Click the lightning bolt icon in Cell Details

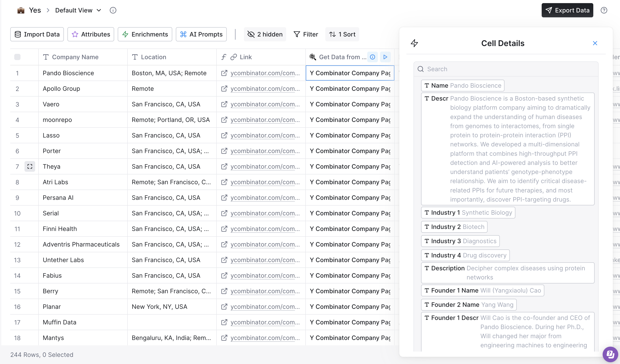[x=414, y=43]
